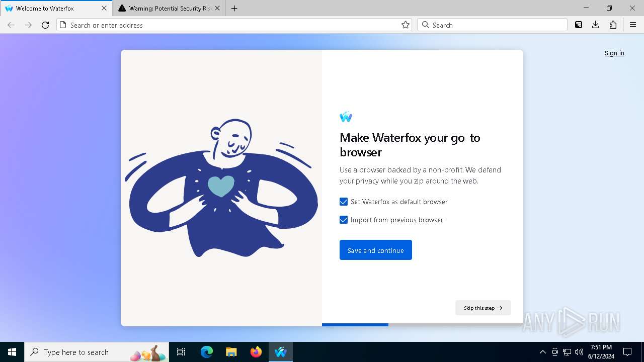644x362 pixels.
Task: Uncheck Set Waterfox as default browser
Action: (344, 202)
